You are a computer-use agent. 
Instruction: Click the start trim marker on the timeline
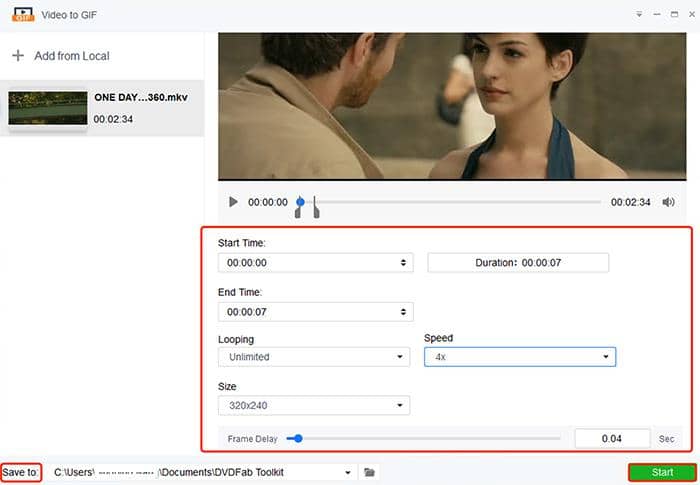tap(298, 213)
